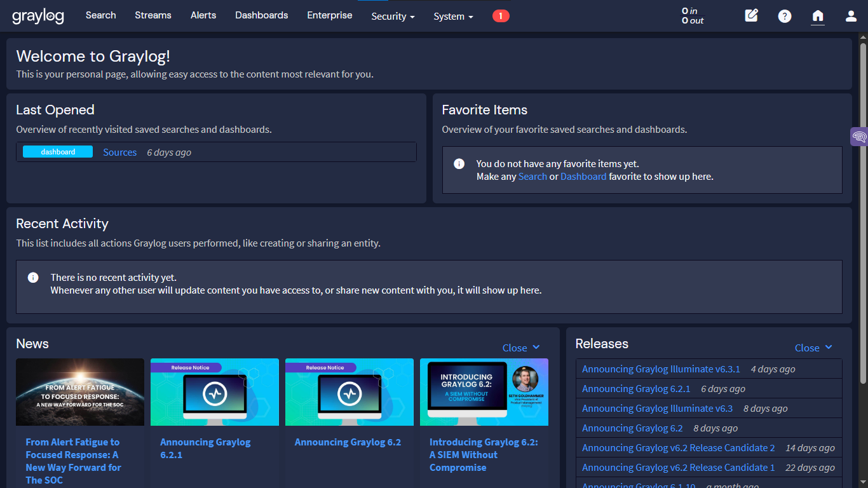Expand the System dropdown menu
The height and width of the screenshot is (488, 868).
pyautogui.click(x=453, y=17)
